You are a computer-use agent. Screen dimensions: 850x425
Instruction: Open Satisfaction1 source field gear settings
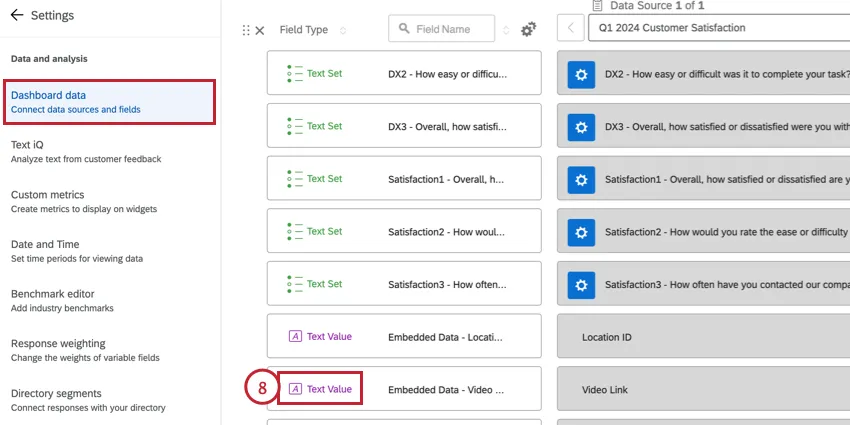click(582, 179)
